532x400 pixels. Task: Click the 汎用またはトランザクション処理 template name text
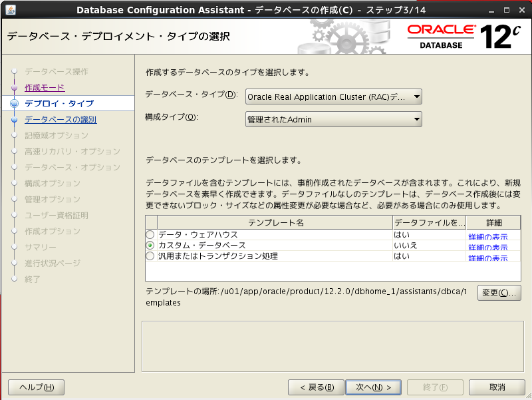(x=218, y=256)
